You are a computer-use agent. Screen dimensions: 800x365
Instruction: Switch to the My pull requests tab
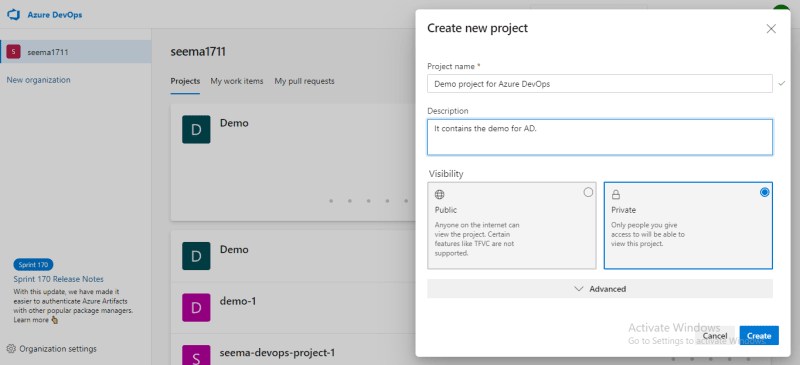coord(305,81)
